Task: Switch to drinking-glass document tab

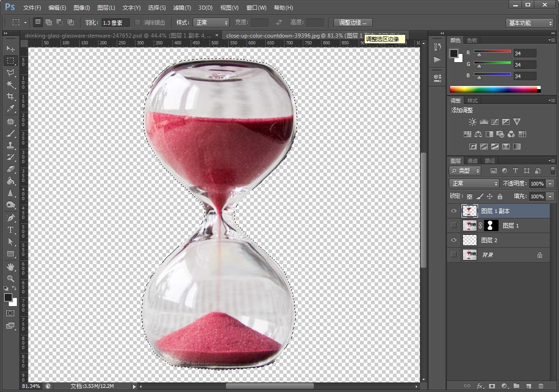Action: (x=118, y=35)
